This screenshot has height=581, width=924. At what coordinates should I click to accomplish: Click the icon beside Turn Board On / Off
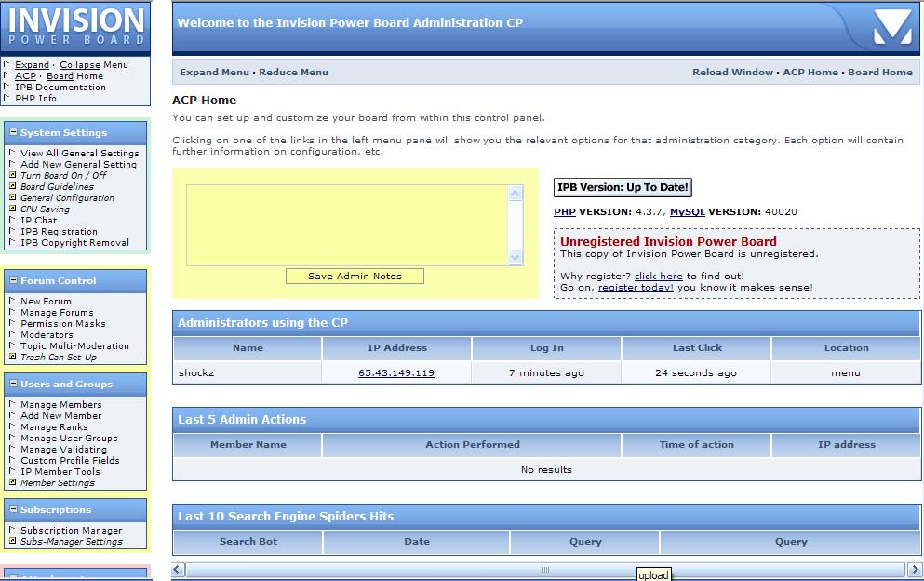[x=12, y=175]
